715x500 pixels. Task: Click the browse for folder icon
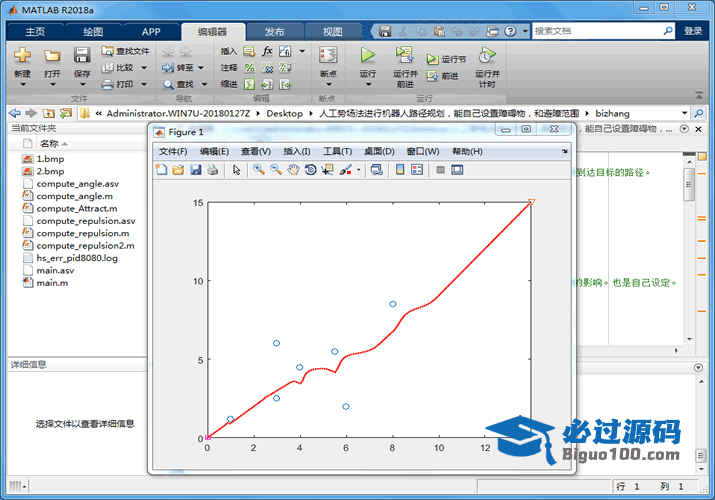tap(66, 113)
